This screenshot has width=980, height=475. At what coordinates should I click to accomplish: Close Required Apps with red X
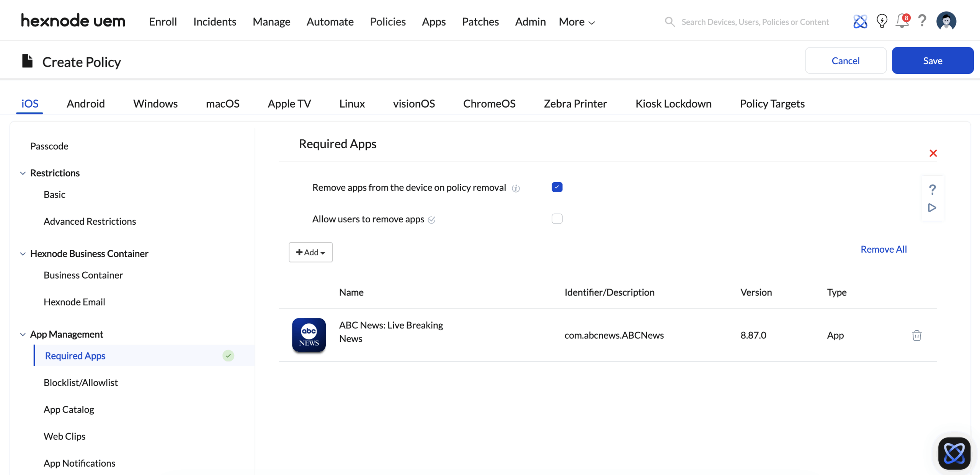click(x=933, y=153)
